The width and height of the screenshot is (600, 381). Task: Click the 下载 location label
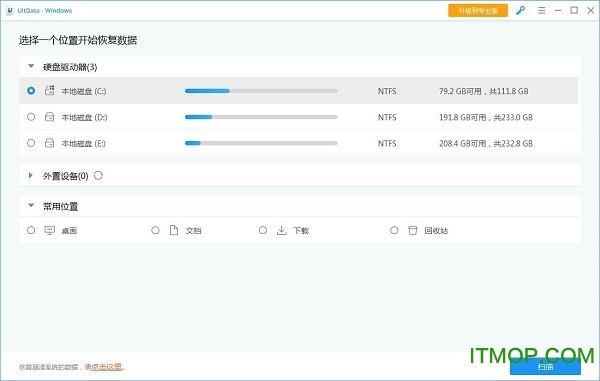point(301,231)
